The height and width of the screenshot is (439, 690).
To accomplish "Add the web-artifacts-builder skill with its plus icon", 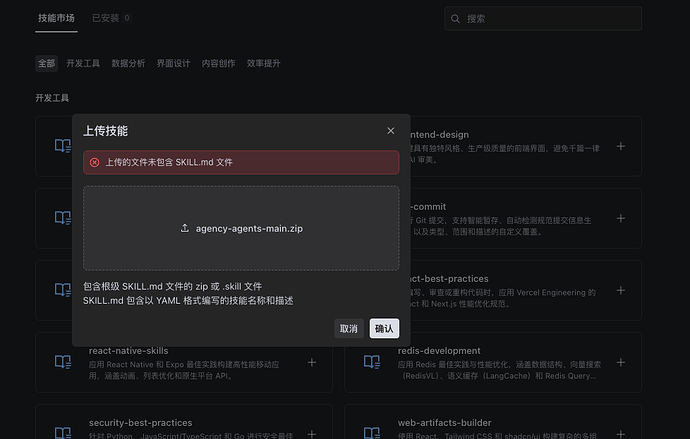I will pos(621,433).
